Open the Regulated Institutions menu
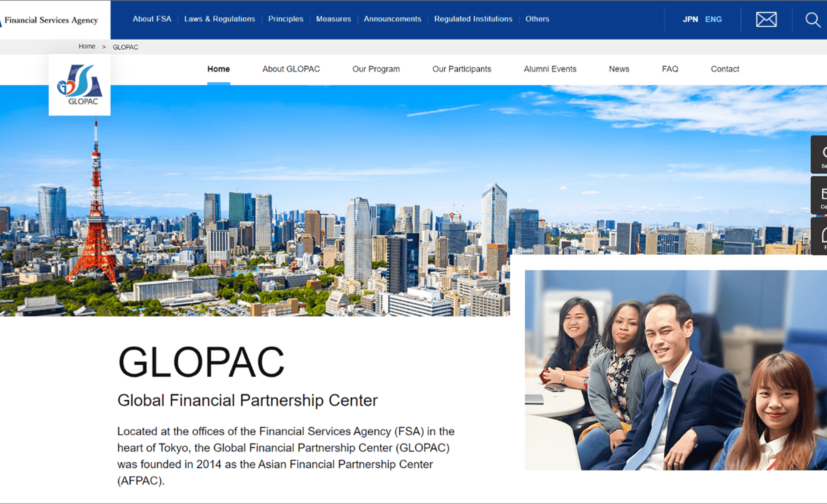Viewport: 827px width, 504px height. pyautogui.click(x=473, y=19)
